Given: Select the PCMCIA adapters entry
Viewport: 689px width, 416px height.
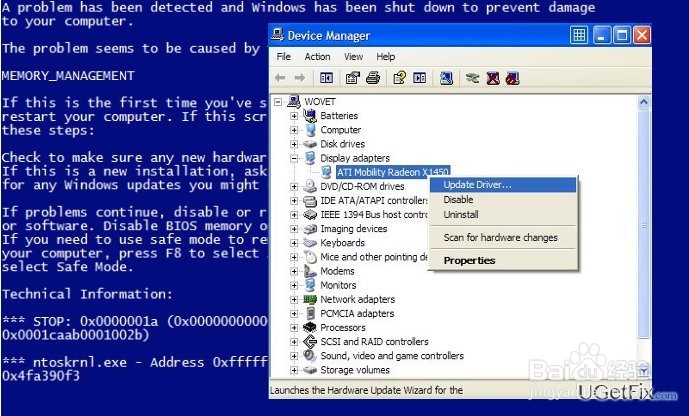Looking at the screenshot, I should pos(357,313).
